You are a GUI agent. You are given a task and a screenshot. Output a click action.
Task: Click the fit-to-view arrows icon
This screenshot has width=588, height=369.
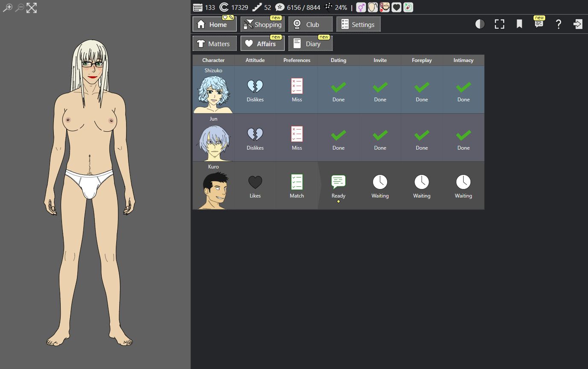[x=32, y=8]
